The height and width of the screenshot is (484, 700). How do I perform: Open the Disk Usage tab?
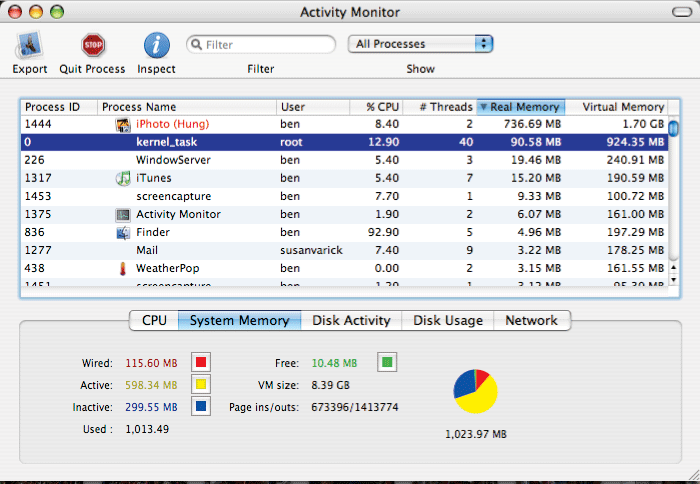click(x=448, y=321)
